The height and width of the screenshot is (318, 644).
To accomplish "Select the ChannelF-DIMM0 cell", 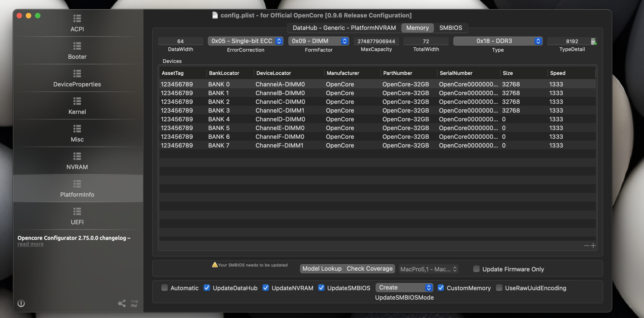I will 280,137.
